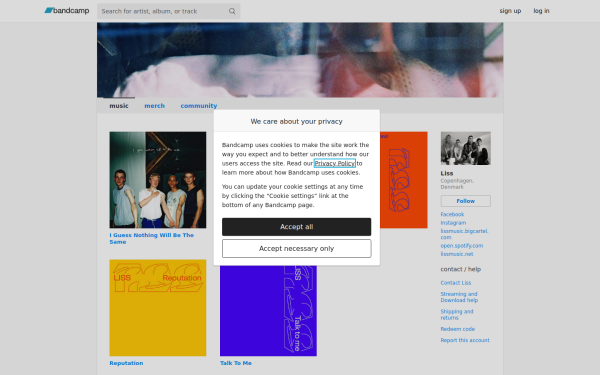The width and height of the screenshot is (600, 375).
Task: Click the Liss artist name text
Action: [447, 173]
